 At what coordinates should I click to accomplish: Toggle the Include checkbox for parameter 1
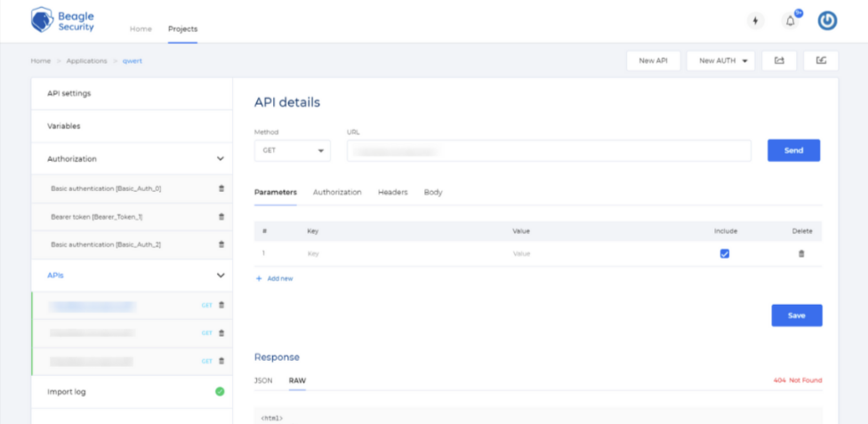point(725,253)
